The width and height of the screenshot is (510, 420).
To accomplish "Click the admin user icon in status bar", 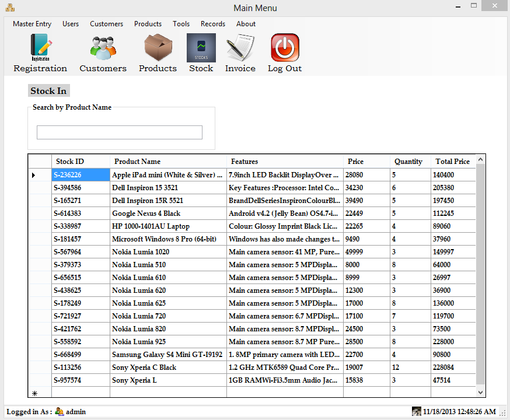I will tap(59, 412).
